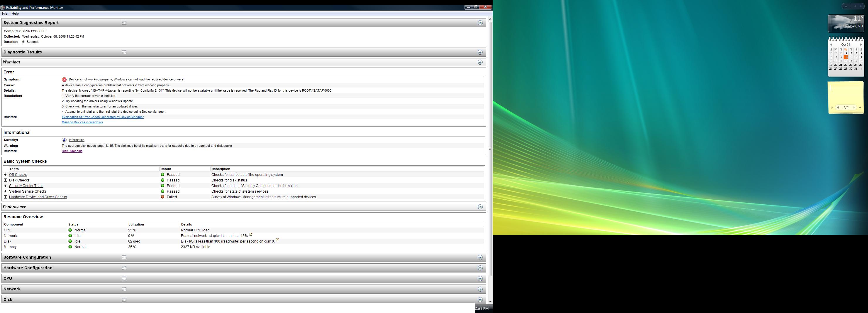Click the note icon beside Network details
This screenshot has height=313, width=868.
251,235
